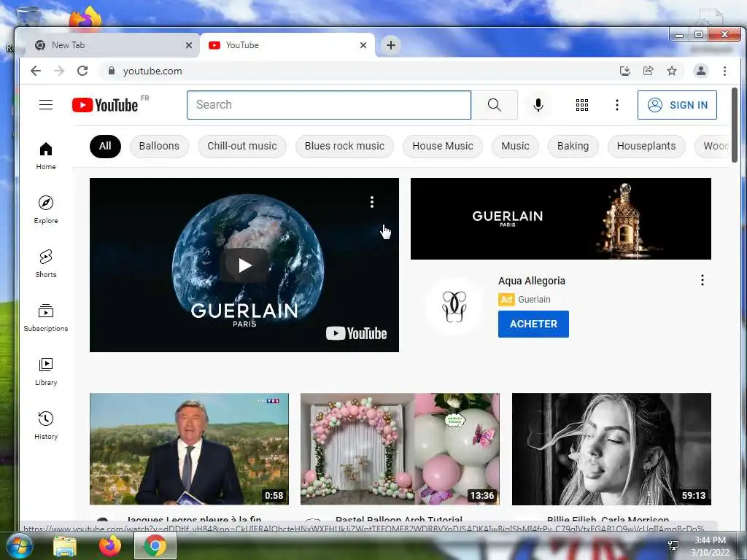The width and height of the screenshot is (747, 560).
Task: Go to Home in the sidebar
Action: [46, 156]
